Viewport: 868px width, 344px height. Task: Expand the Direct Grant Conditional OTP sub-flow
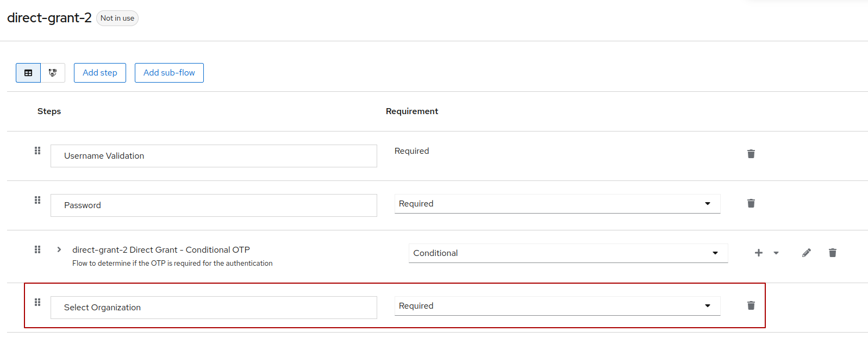(59, 249)
